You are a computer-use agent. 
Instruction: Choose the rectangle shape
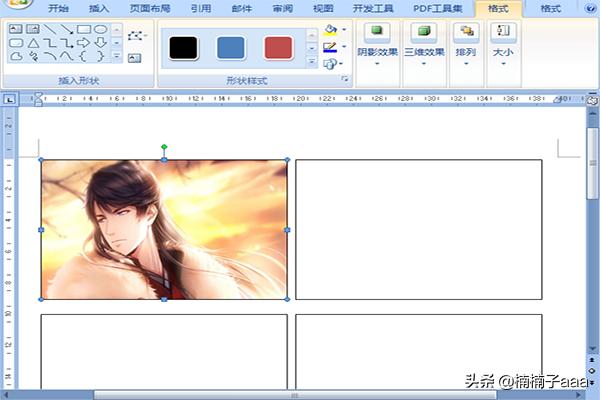coord(84,29)
